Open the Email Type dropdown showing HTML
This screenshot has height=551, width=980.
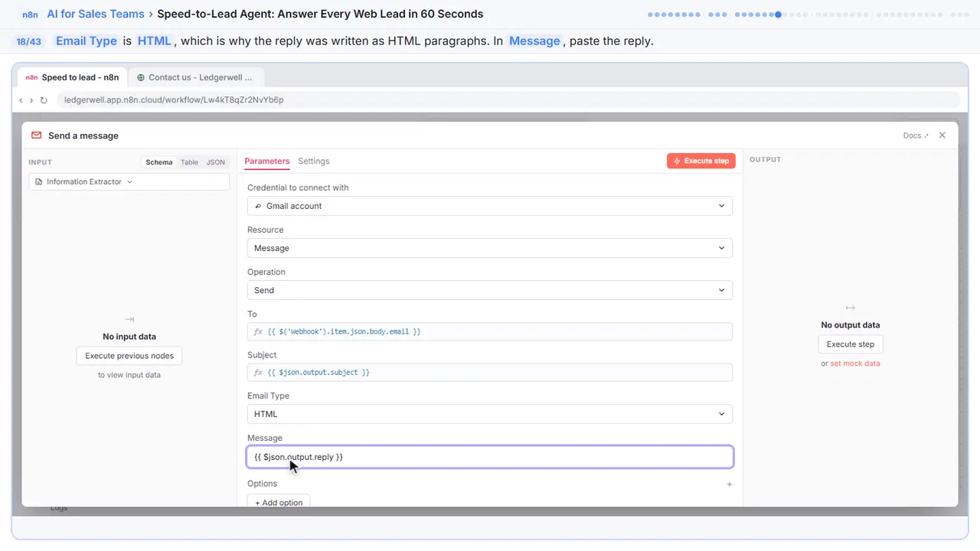[490, 414]
